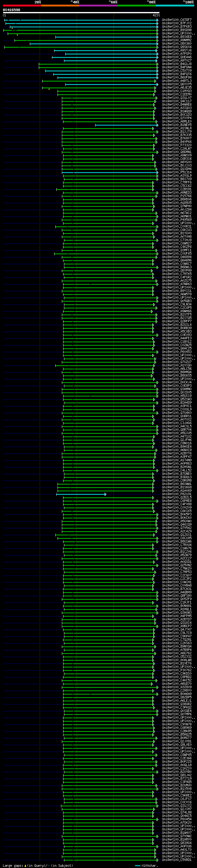Select hit label UniRef100_B0MGT7

(177, 738)
